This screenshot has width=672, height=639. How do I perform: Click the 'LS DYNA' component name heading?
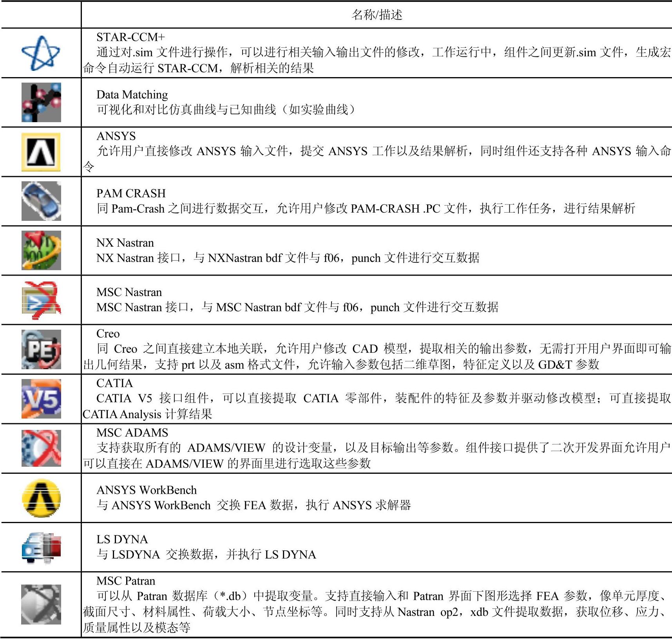[122, 540]
